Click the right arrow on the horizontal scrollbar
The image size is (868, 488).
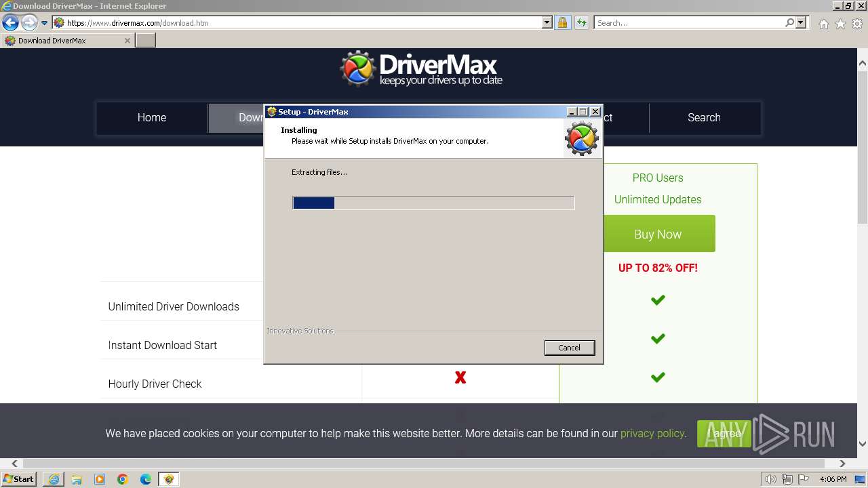pos(842,464)
